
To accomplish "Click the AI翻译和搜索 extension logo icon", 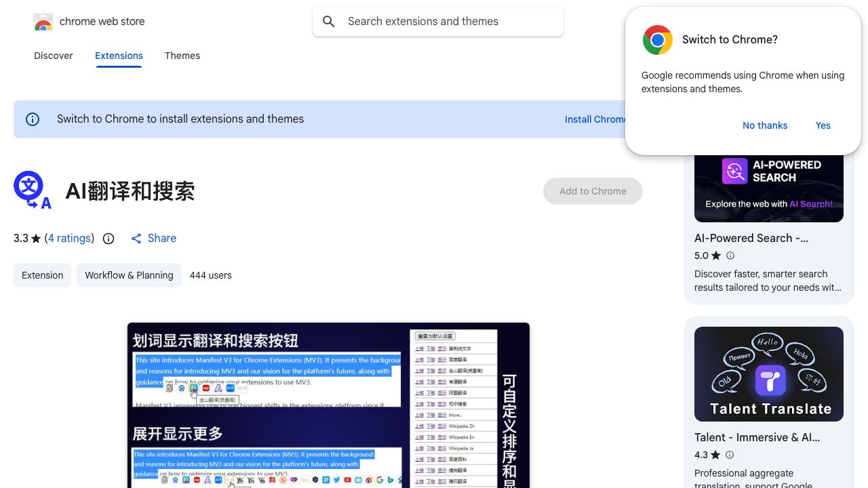I will (33, 190).
